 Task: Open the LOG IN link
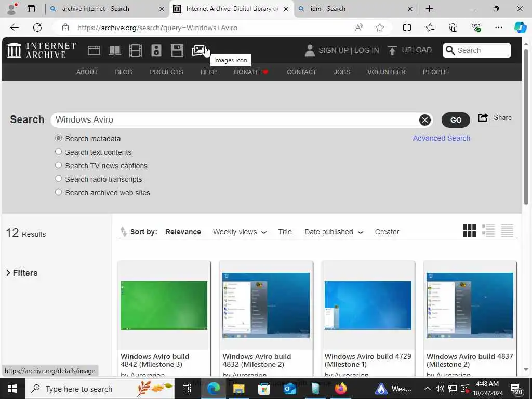coord(366,50)
